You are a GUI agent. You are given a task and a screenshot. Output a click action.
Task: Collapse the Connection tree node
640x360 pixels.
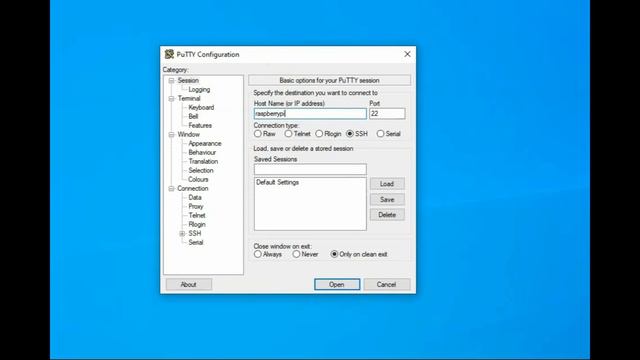click(x=171, y=188)
